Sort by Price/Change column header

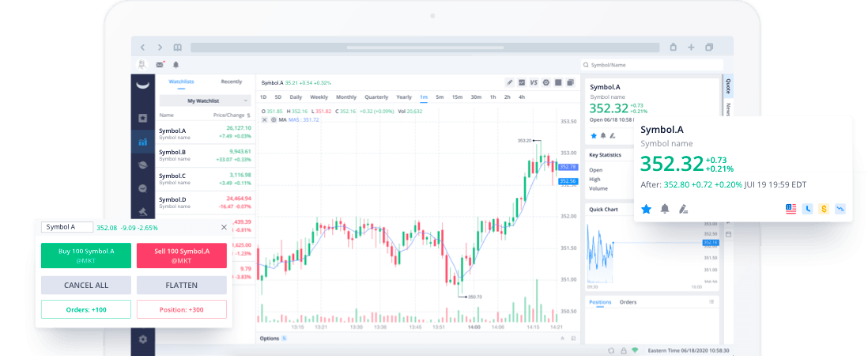tap(232, 116)
